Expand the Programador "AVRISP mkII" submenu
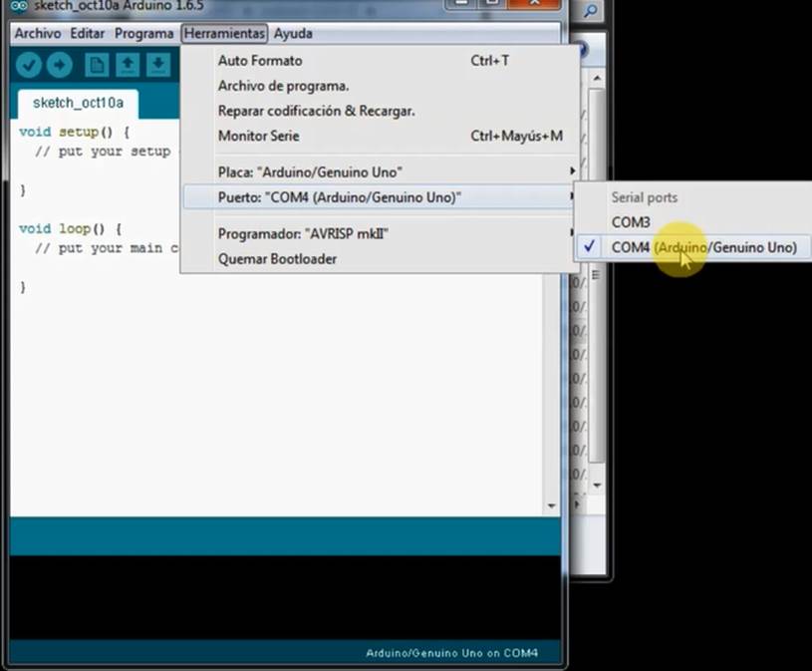 coord(381,233)
